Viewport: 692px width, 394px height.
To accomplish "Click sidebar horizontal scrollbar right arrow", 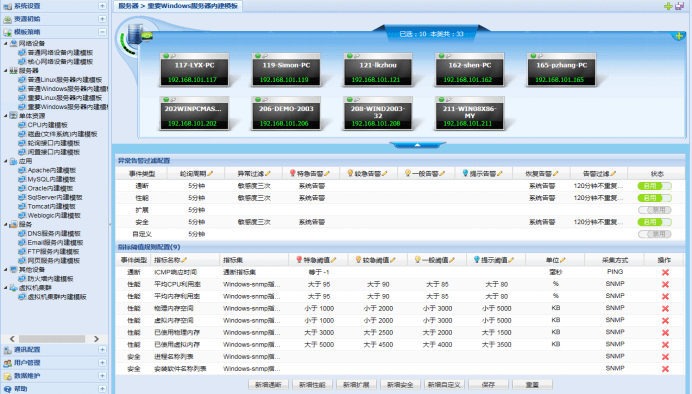I will (x=96, y=339).
